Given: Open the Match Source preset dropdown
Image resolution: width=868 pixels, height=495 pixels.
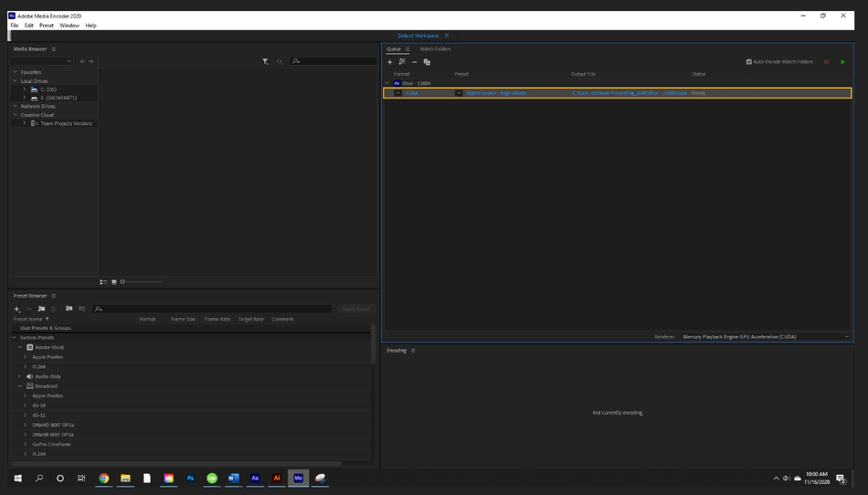Looking at the screenshot, I should pyautogui.click(x=459, y=93).
